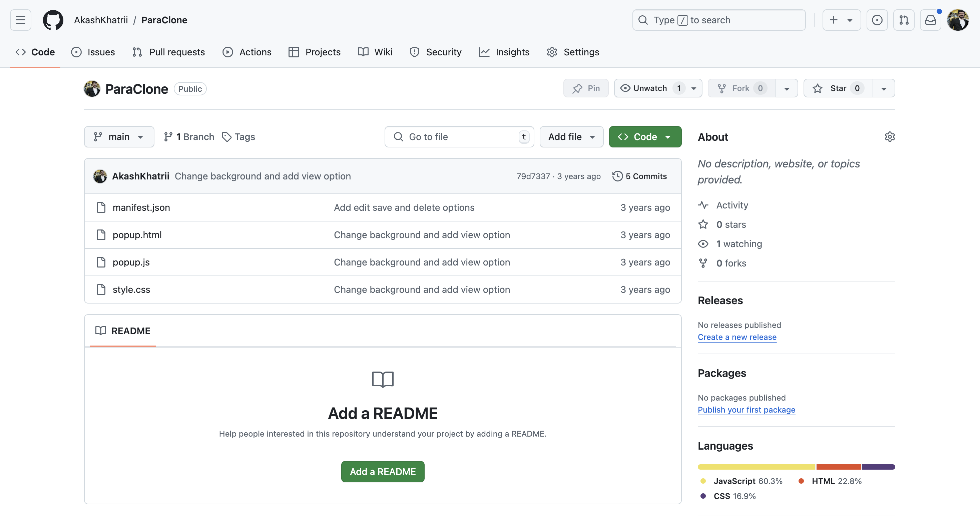Click the search magnifier icon in header

[643, 20]
